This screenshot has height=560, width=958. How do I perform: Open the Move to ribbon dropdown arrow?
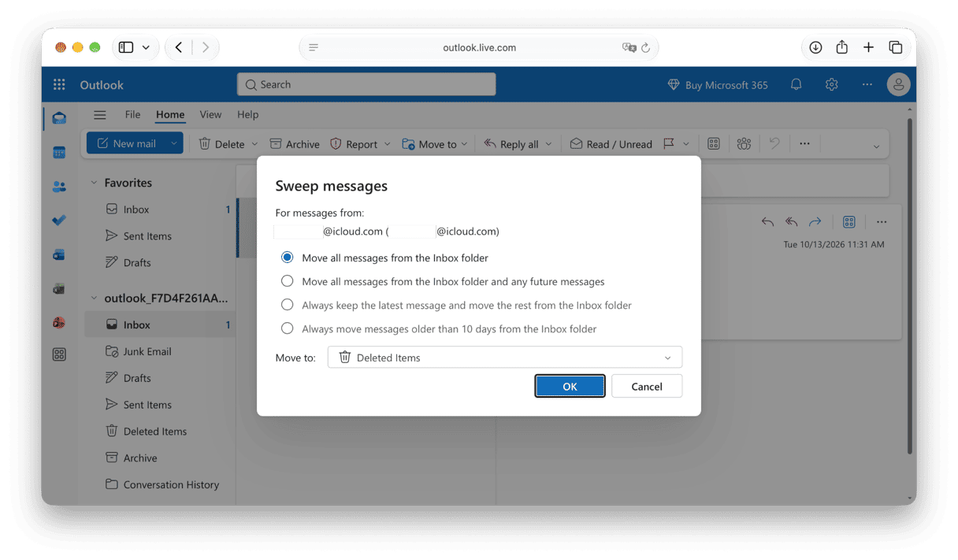464,144
